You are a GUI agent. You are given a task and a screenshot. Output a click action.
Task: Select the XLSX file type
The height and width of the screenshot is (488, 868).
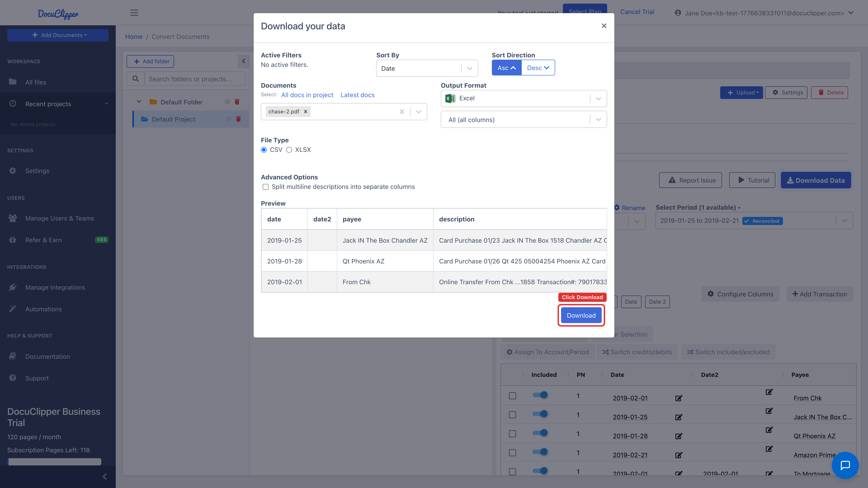point(289,150)
